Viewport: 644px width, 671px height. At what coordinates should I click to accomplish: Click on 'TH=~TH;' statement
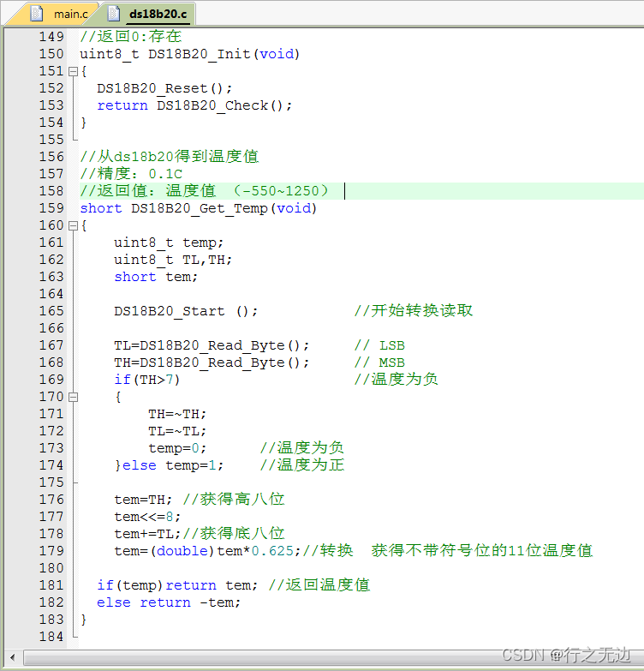coord(177,414)
